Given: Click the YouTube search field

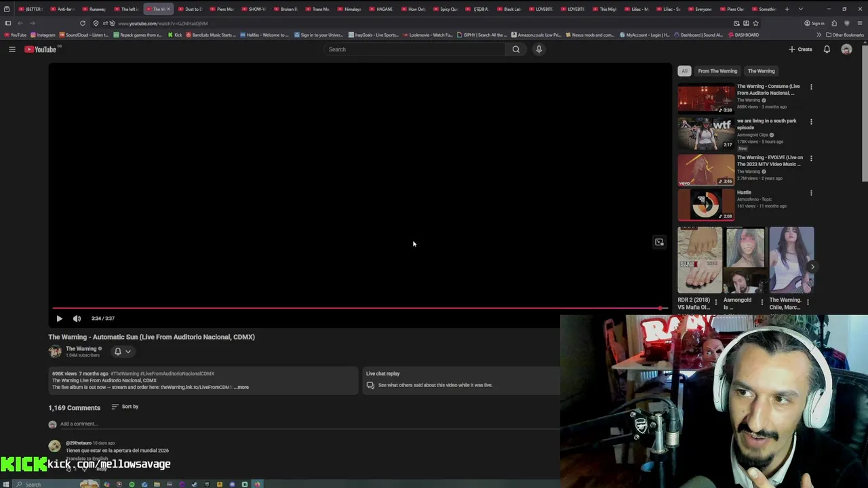Looking at the screenshot, I should pyautogui.click(x=414, y=49).
